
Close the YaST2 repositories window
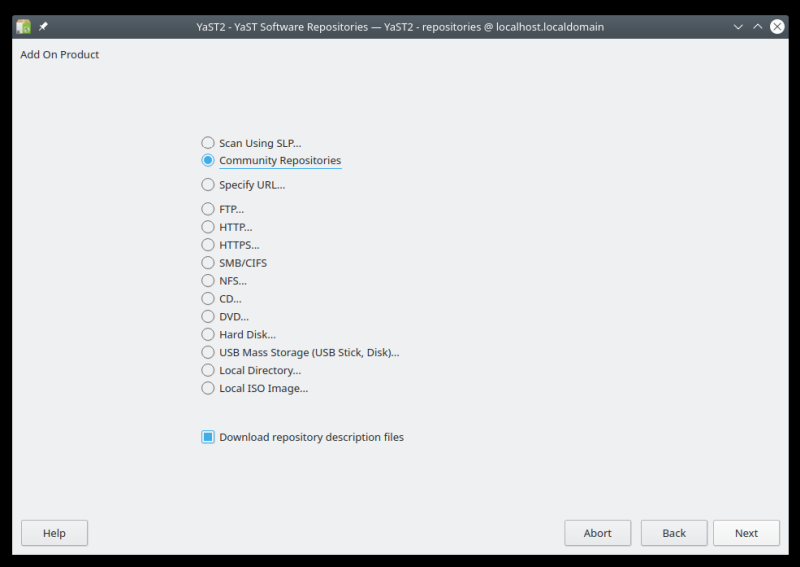pos(777,27)
